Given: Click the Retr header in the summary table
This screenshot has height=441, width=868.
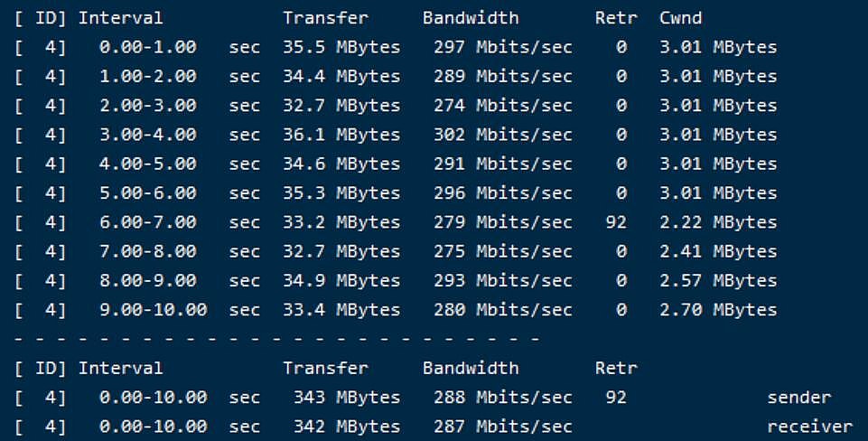Looking at the screenshot, I should 616,369.
